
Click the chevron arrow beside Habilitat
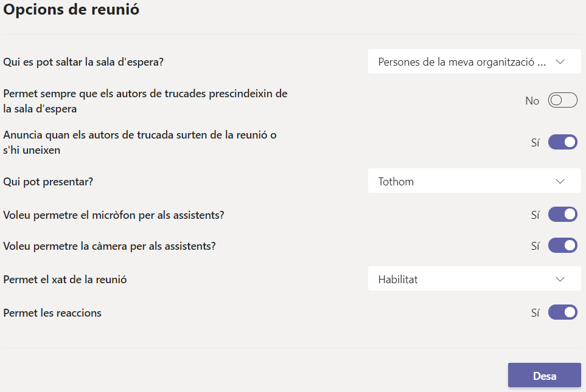(560, 280)
